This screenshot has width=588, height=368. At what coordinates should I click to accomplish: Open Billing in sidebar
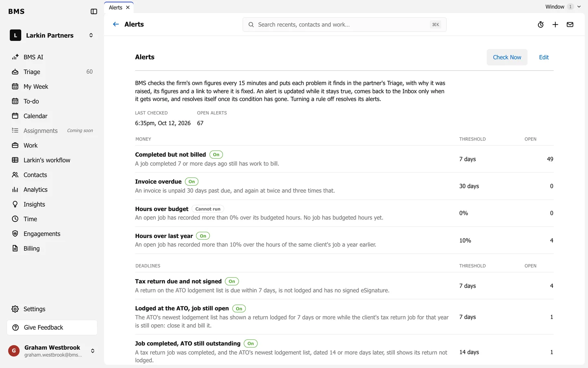point(52,249)
